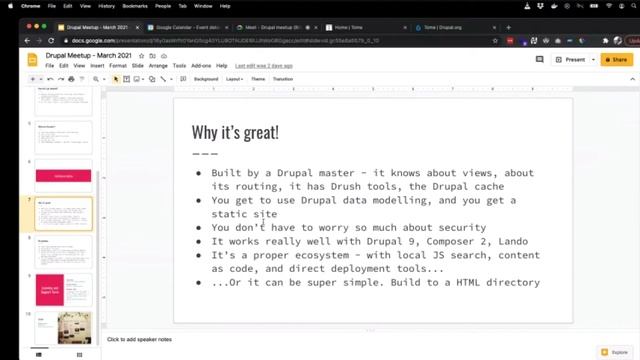Open the Insert menu

tap(97, 66)
